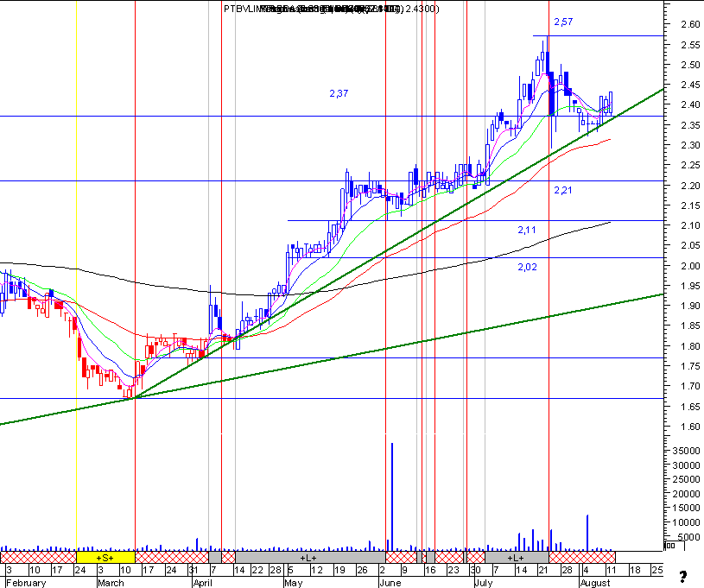
Task: Click the tall volume bar in early August
Action: 587,533
